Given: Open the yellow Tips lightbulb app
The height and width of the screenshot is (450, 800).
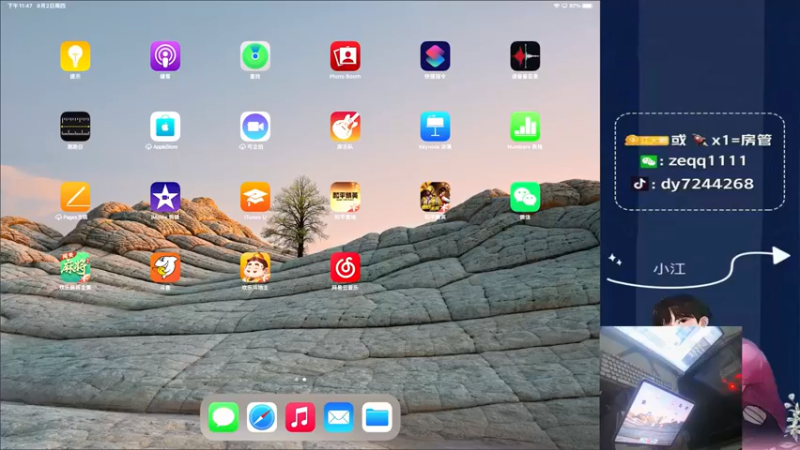Looking at the screenshot, I should [76, 56].
